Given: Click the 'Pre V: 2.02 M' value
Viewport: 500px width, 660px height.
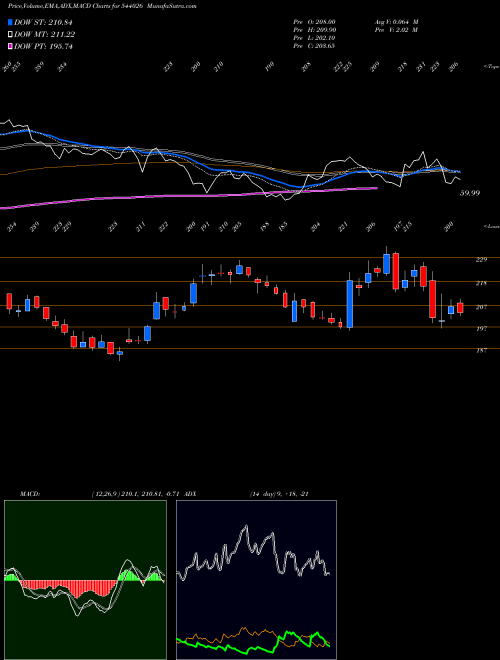Looking at the screenshot, I should (396, 30).
